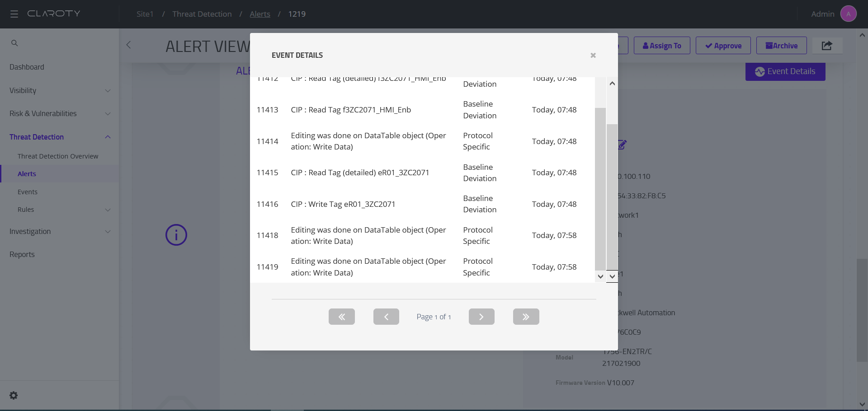
Task: Open the hamburger menu icon
Action: [x=14, y=14]
